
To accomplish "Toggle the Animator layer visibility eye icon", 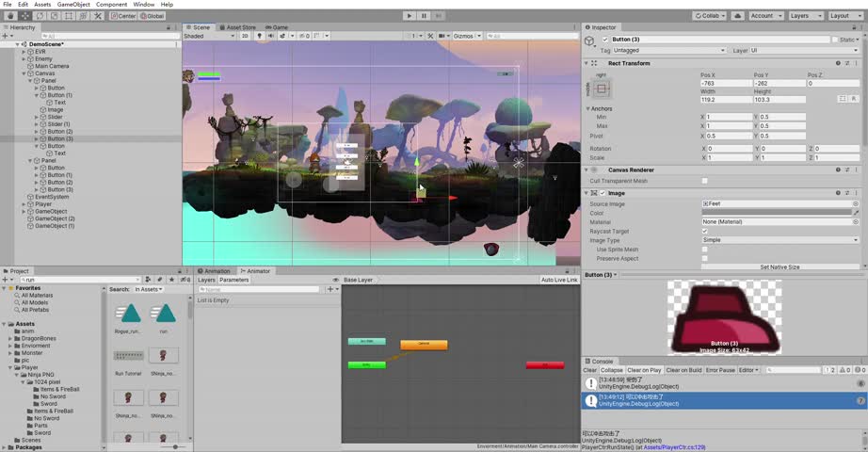I will pos(335,281).
